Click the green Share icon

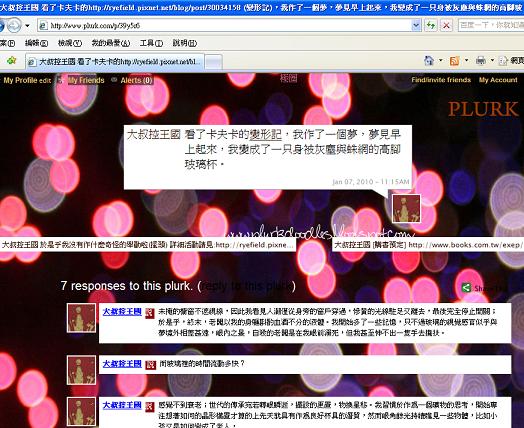(x=466, y=288)
